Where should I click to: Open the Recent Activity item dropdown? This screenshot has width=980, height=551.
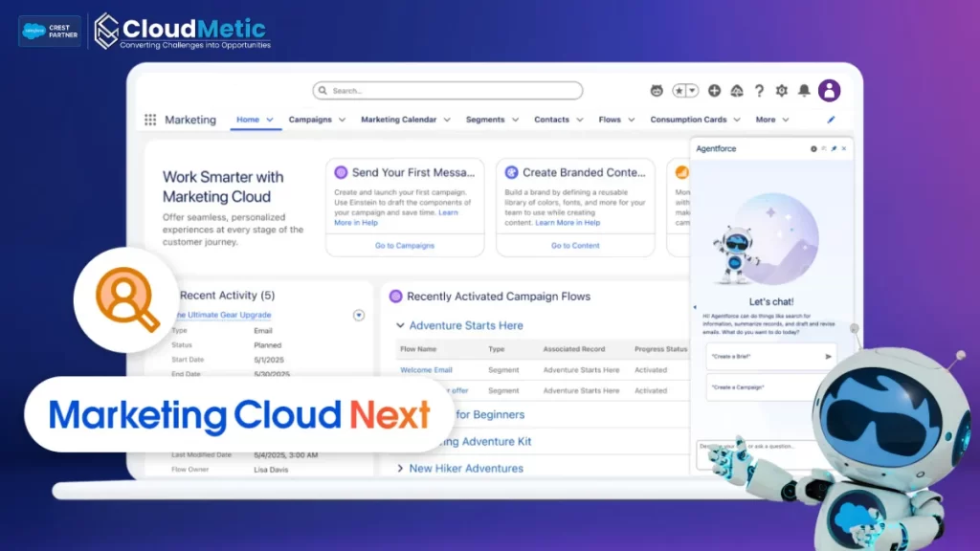359,315
